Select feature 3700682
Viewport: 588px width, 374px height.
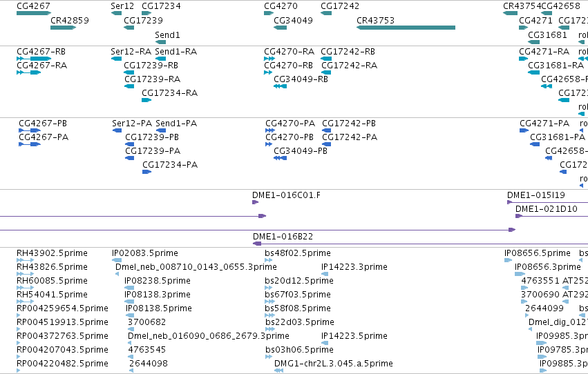click(130, 329)
